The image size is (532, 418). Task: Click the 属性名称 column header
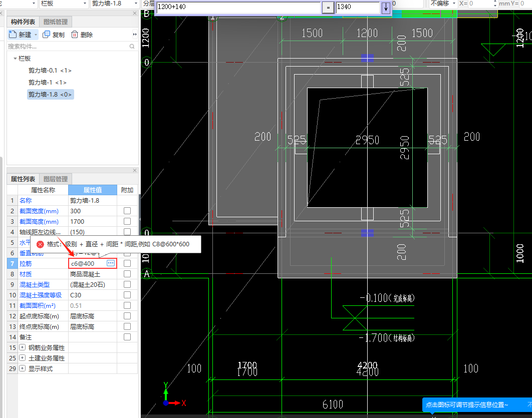pos(43,190)
